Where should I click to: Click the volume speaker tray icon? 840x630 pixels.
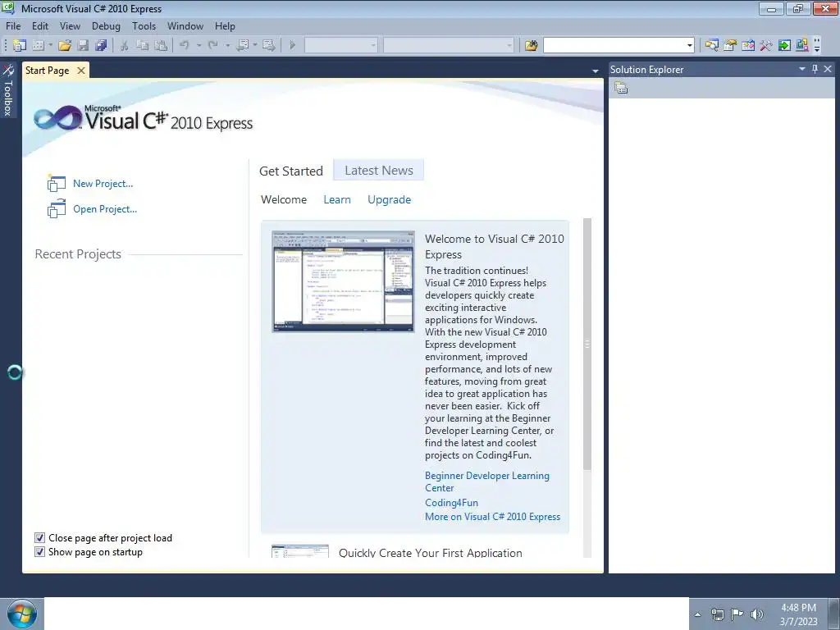tap(757, 614)
